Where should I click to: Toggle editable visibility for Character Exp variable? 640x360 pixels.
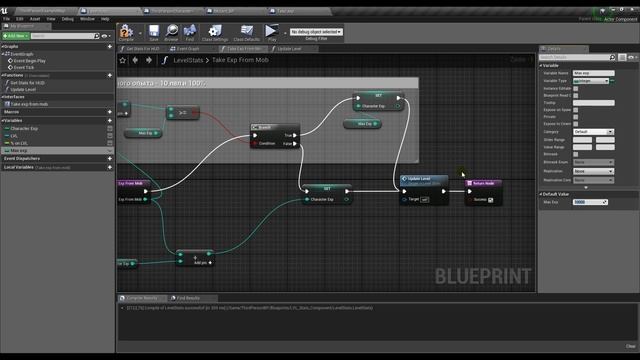[109, 129]
